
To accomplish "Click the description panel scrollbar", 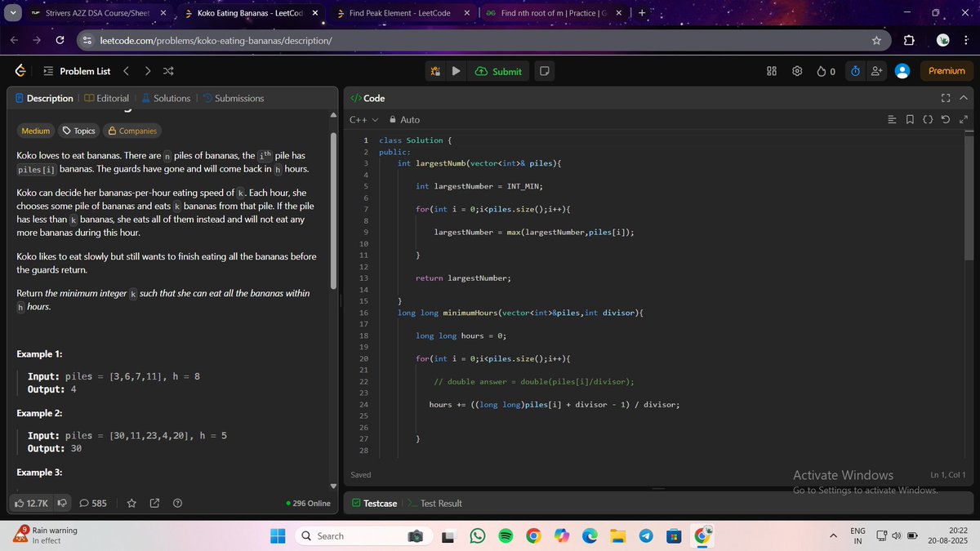I will click(x=332, y=210).
